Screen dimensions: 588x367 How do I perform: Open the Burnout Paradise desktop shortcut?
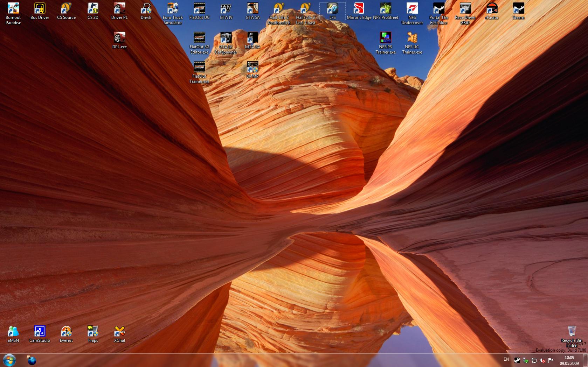[13, 14]
